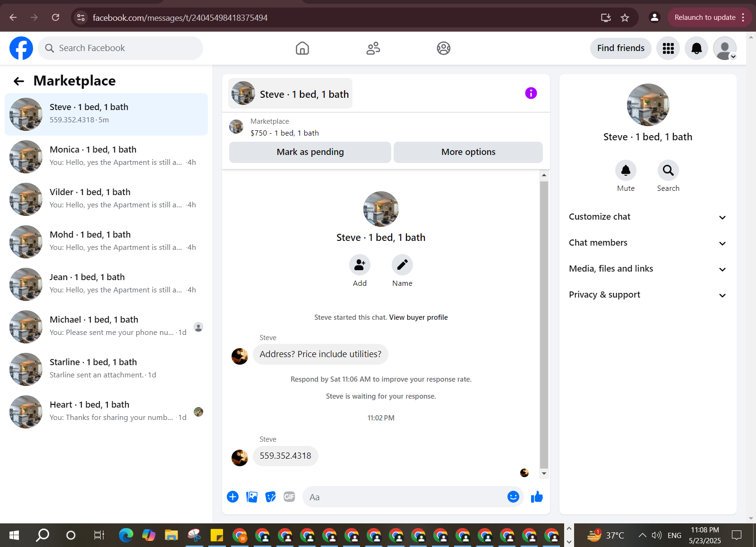Open Facebook notifications bell
Image resolution: width=756 pixels, height=547 pixels.
click(x=696, y=48)
